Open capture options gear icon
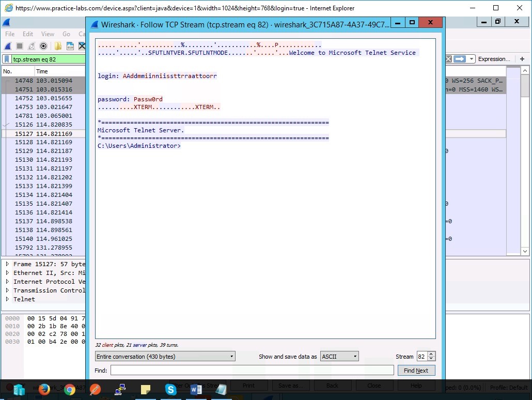The width and height of the screenshot is (532, 400). point(43,46)
